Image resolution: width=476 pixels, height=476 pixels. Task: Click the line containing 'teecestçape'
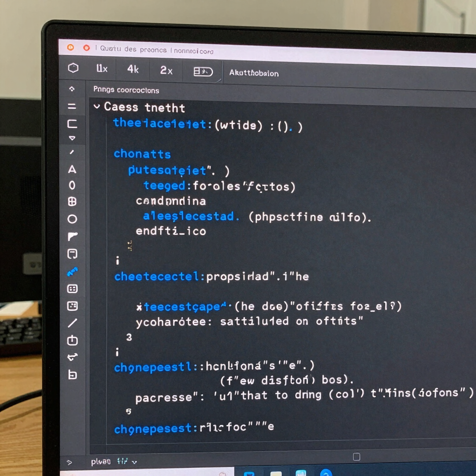click(269, 307)
